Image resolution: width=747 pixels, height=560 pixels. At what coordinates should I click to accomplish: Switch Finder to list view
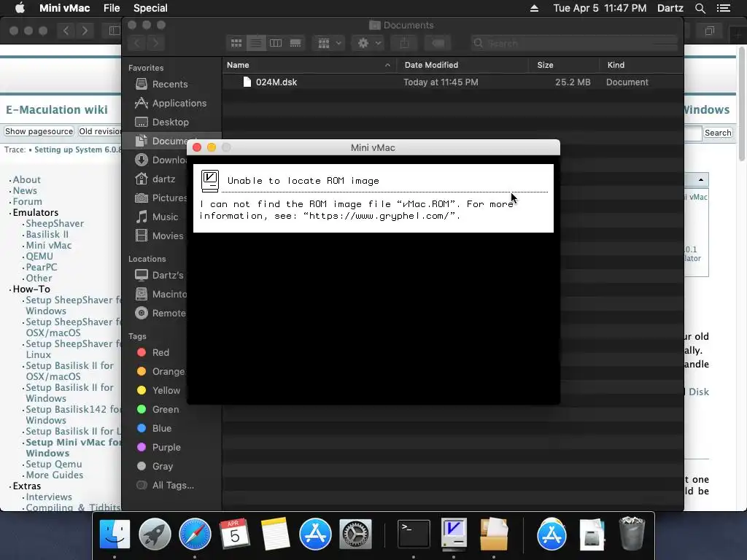tap(256, 43)
